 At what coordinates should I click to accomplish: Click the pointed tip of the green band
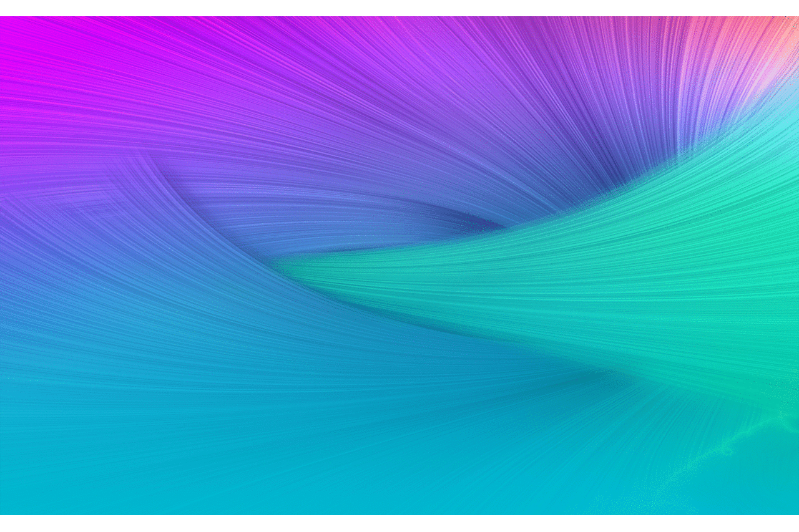pyautogui.click(x=281, y=264)
